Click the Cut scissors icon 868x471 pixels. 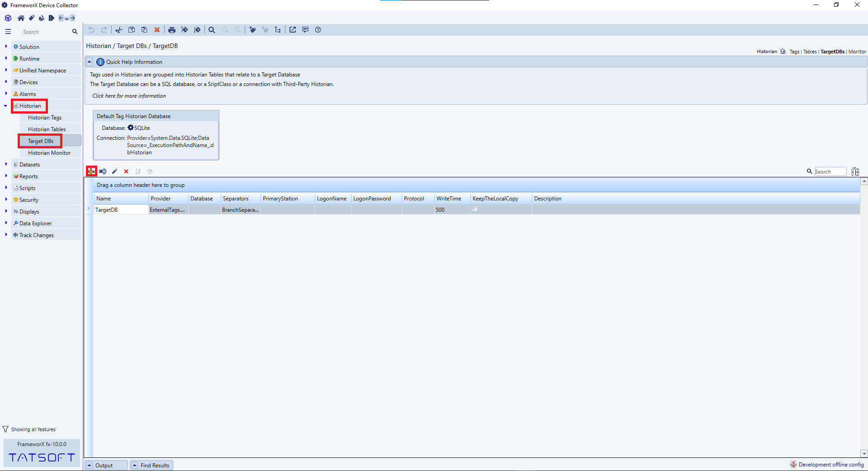119,30
